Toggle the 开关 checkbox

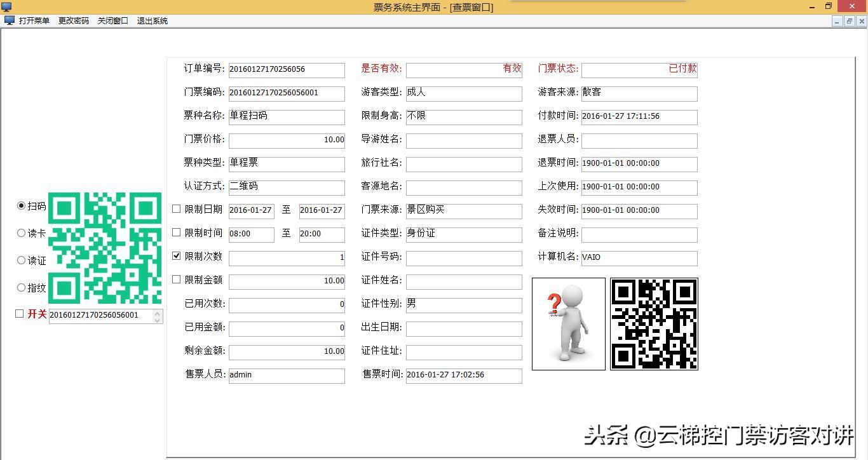point(20,314)
